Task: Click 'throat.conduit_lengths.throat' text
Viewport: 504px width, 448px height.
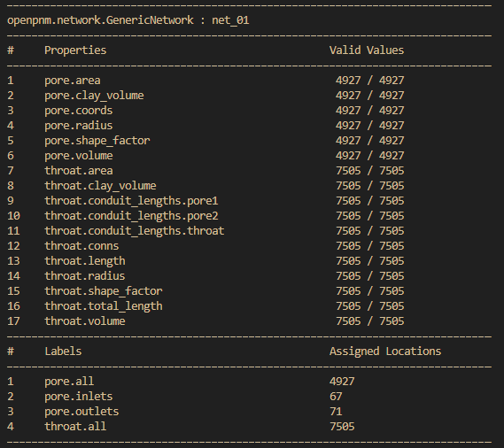Action: point(135,231)
